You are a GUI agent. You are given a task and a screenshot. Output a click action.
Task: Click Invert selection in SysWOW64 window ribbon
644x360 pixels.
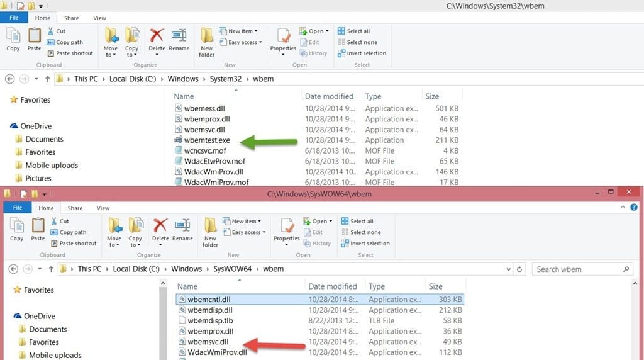[x=365, y=244]
